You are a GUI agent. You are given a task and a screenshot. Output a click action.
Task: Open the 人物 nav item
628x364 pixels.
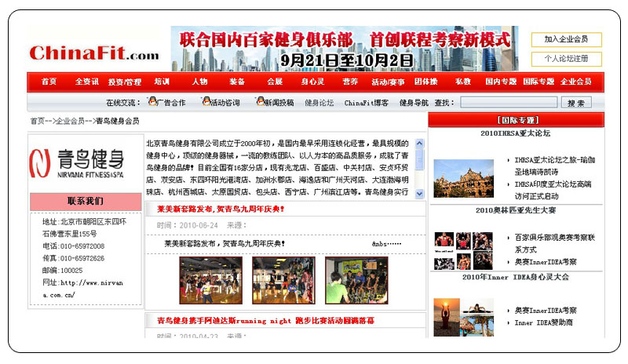click(199, 82)
